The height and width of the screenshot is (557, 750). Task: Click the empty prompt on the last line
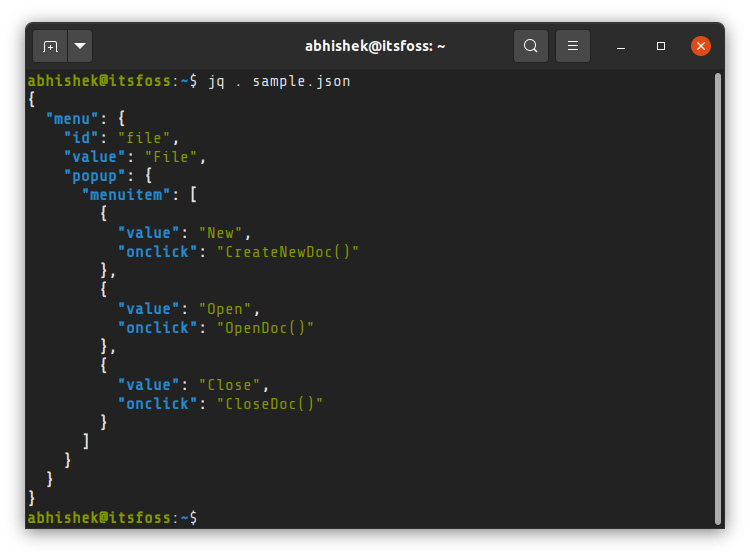click(x=112, y=518)
